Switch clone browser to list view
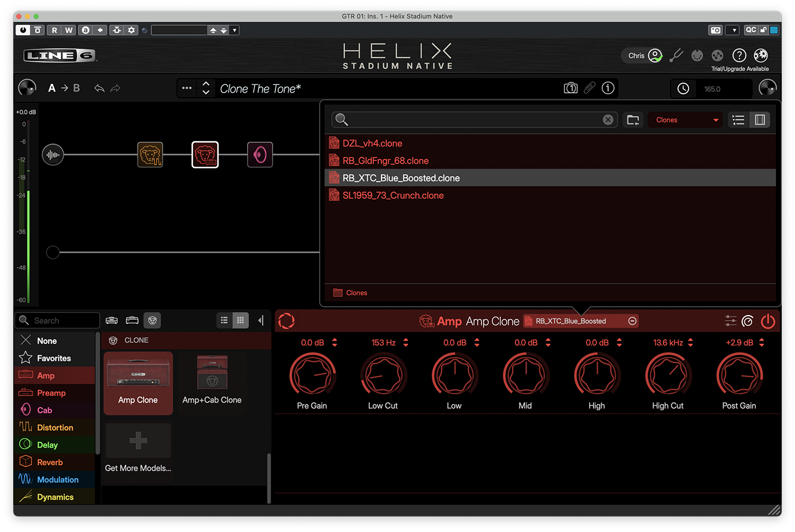795x532 pixels. (739, 120)
